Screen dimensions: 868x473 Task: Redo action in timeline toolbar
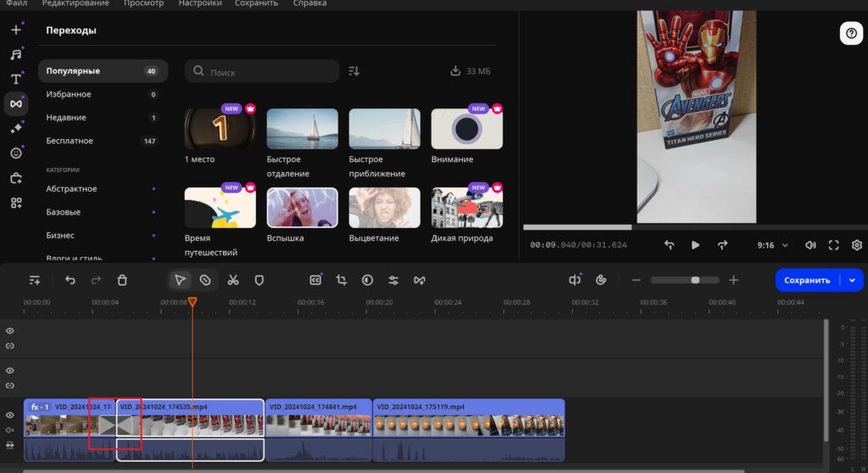pyautogui.click(x=96, y=281)
